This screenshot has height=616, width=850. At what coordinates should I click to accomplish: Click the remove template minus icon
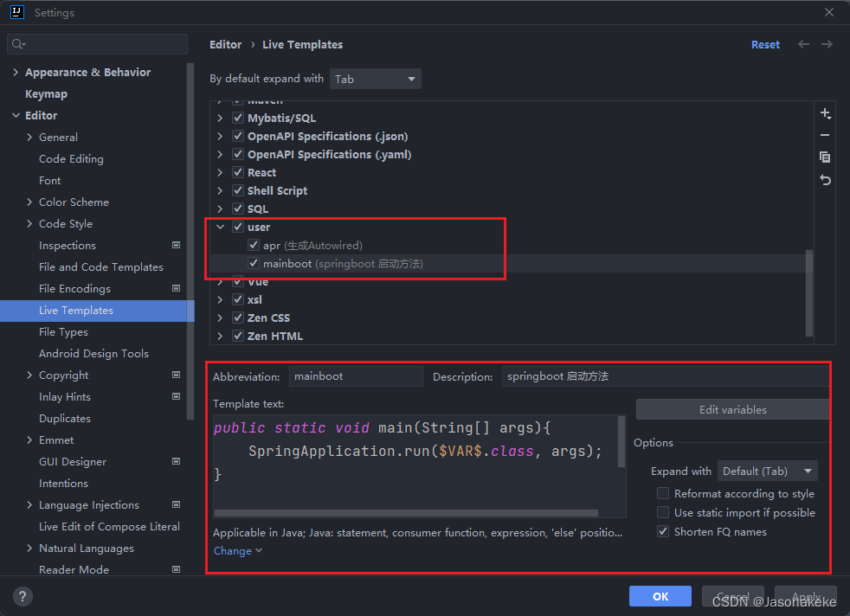tap(825, 135)
